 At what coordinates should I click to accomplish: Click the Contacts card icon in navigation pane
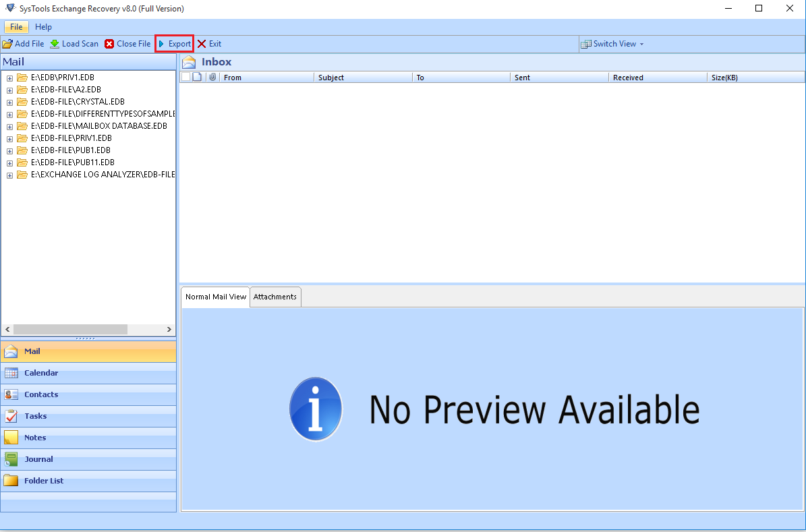point(11,394)
